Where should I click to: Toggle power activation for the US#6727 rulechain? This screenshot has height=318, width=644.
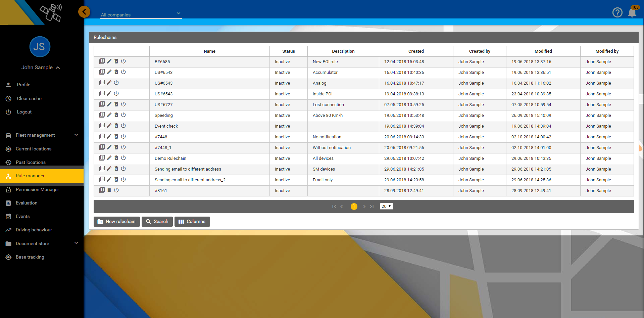[123, 104]
